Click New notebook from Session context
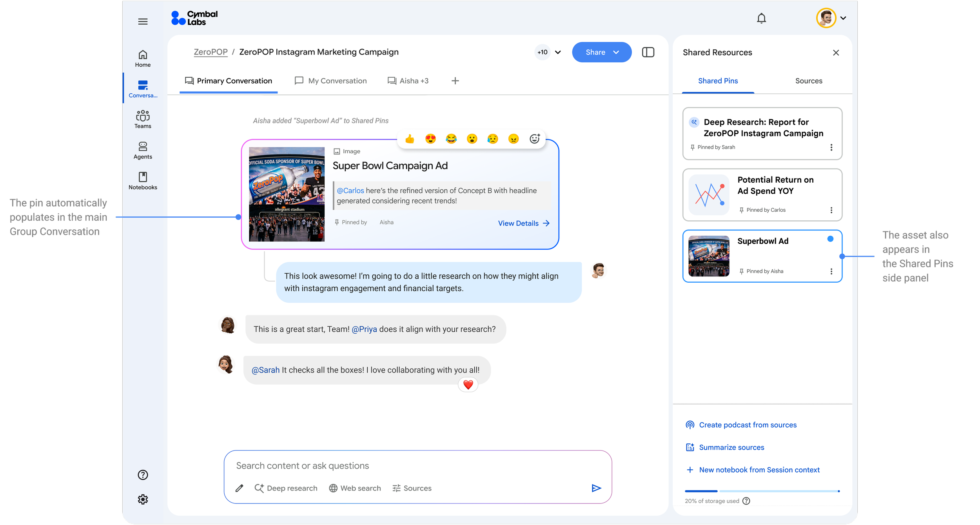This screenshot has width=980, height=525. (752, 470)
